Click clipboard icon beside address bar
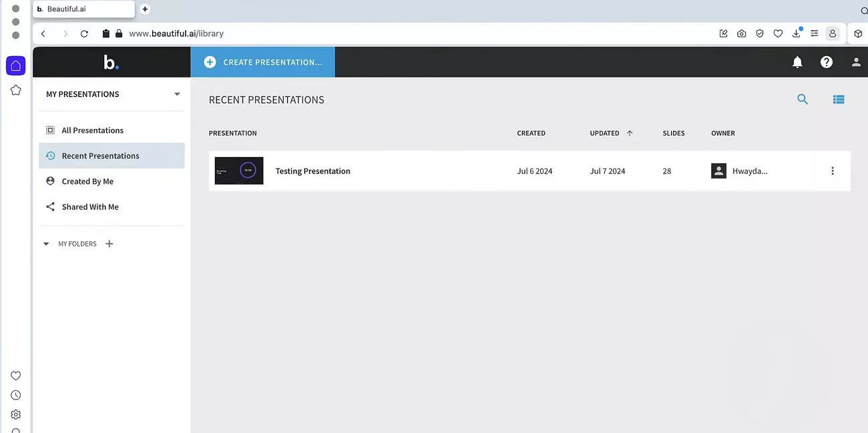The height and width of the screenshot is (433, 868). pos(105,33)
